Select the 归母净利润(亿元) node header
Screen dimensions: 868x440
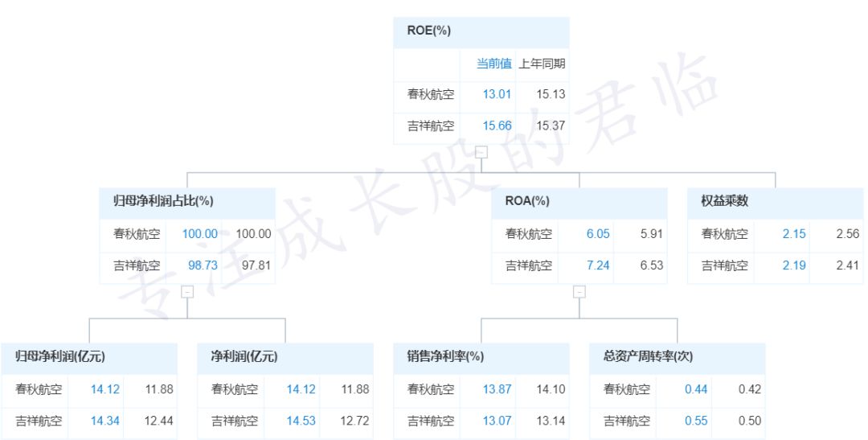click(x=59, y=356)
